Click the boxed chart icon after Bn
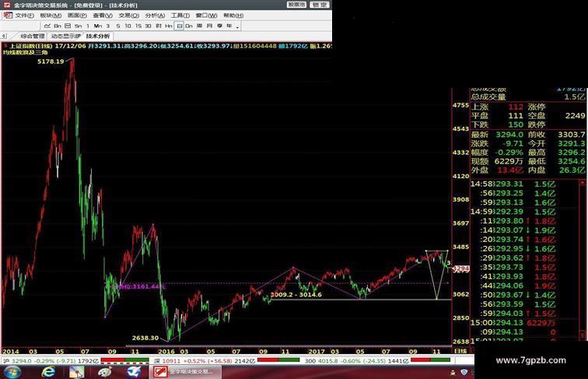 (x=68, y=26)
